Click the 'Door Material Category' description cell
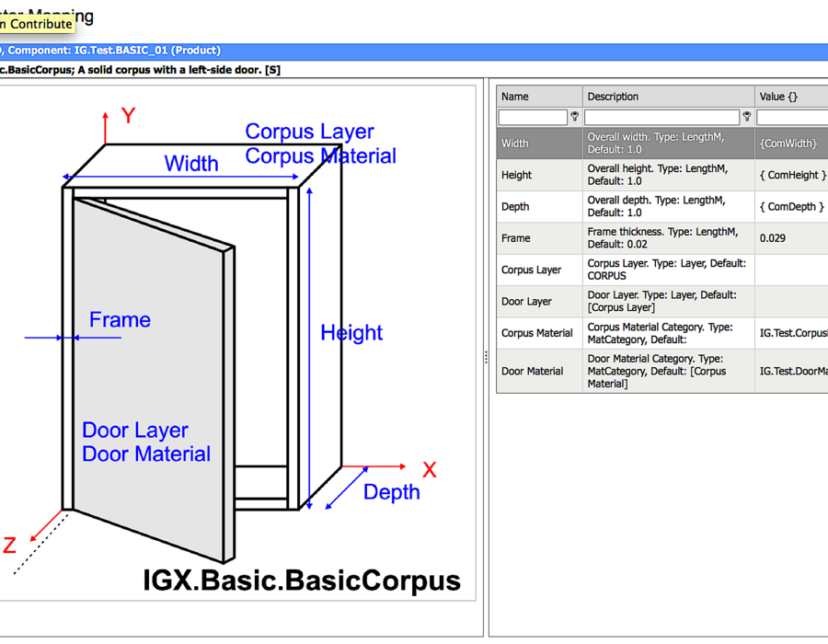The image size is (828, 644). pos(669,371)
